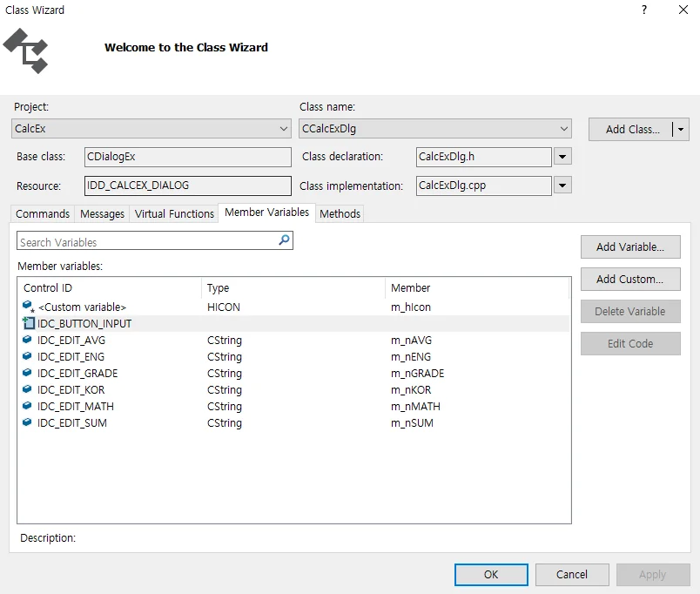Select the IDC_EDIT_AVG row

click(x=294, y=340)
